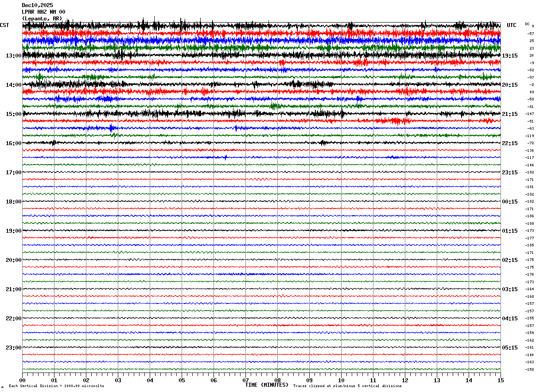Select minute tick label 15 on axis
The width and height of the screenshot is (536, 392).
(501, 380)
